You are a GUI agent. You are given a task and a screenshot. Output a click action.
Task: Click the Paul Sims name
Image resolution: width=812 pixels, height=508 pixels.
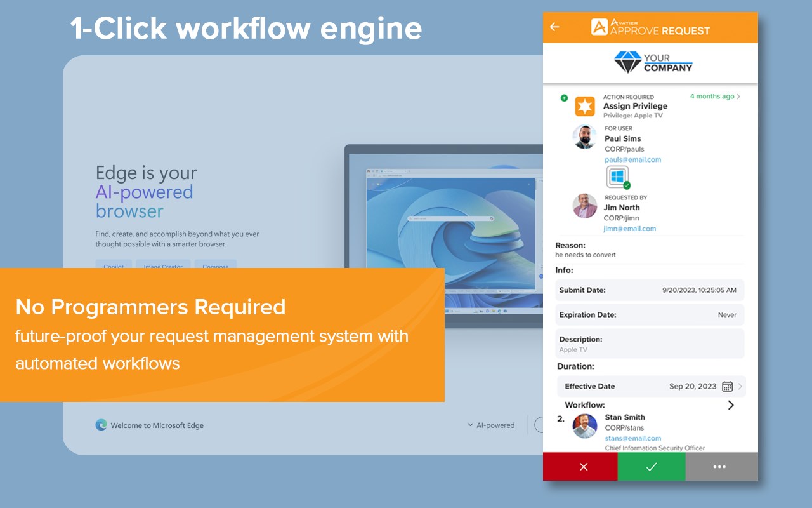(623, 138)
